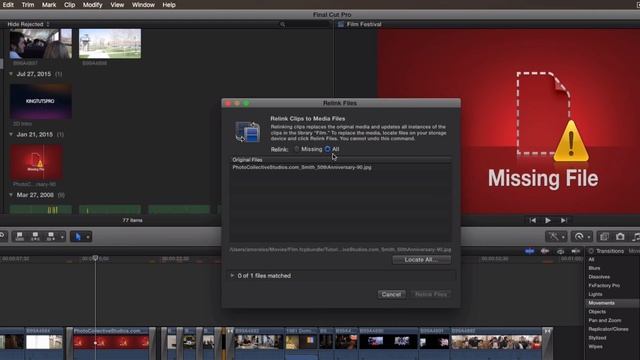
Task: Select the Movements transitions category
Action: 602,303
